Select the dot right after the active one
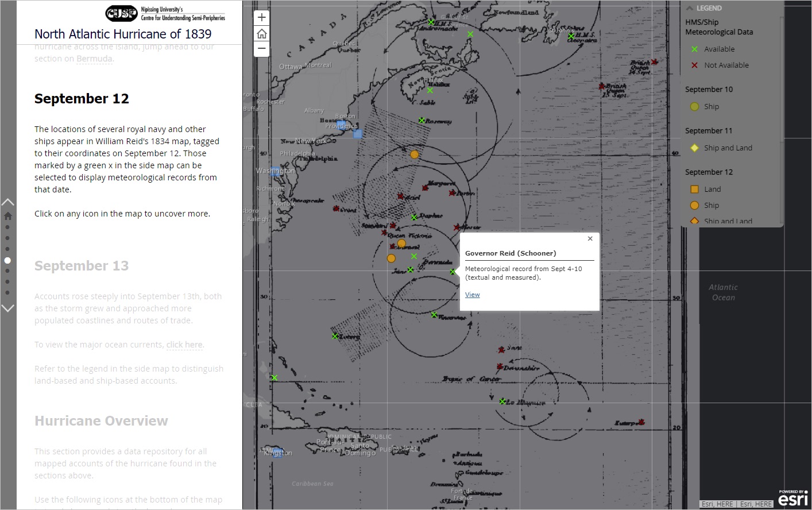The image size is (812, 510). pyautogui.click(x=7, y=271)
